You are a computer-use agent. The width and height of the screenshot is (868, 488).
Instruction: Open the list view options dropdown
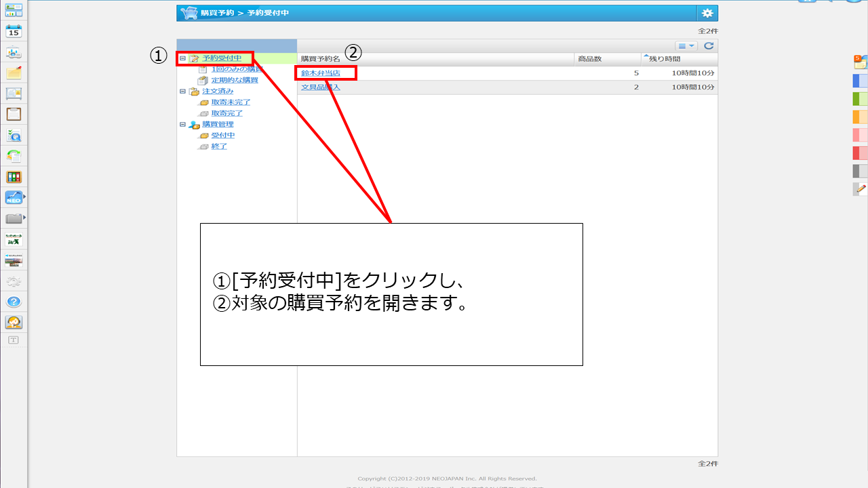click(x=686, y=46)
